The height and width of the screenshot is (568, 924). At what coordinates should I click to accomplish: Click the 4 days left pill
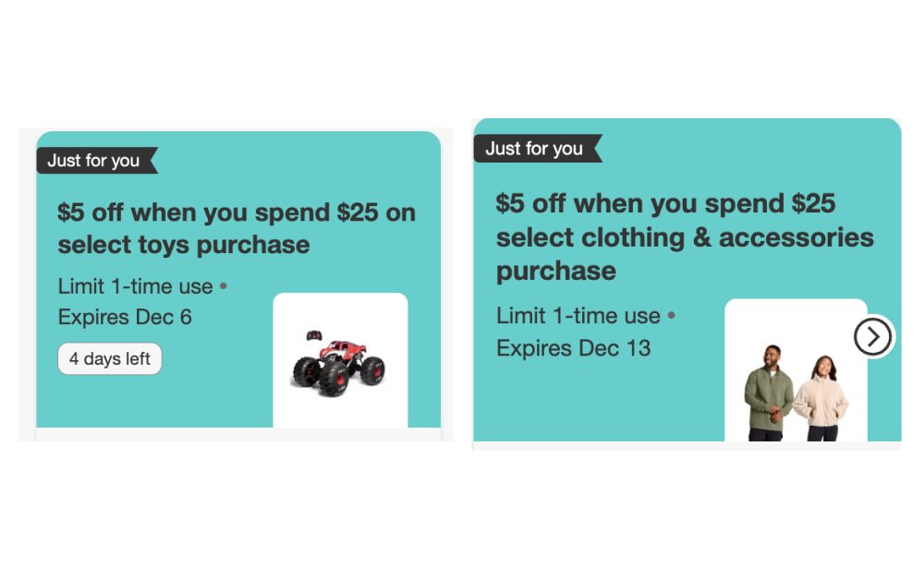pos(110,359)
